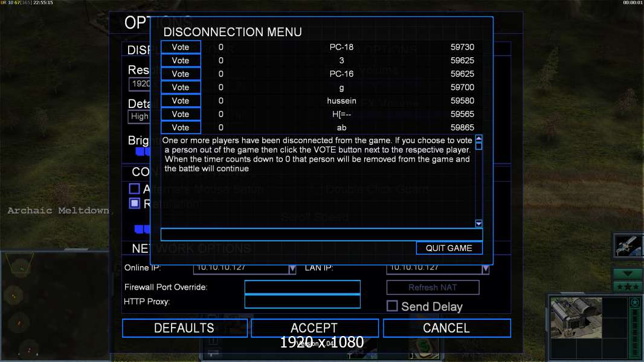This screenshot has width=644, height=362.
Task: Open the Resolution dropdown showing 1920
Action: 140,84
